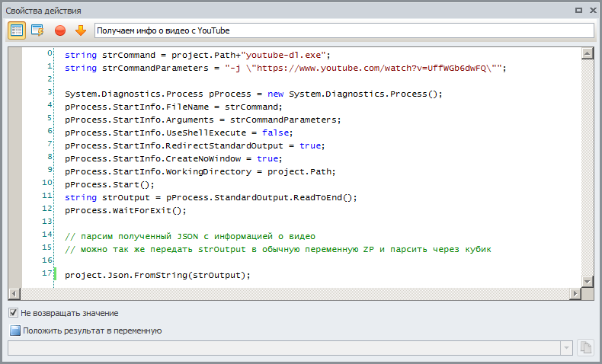Click the copy icon beside variable dropdown

[x=585, y=347]
